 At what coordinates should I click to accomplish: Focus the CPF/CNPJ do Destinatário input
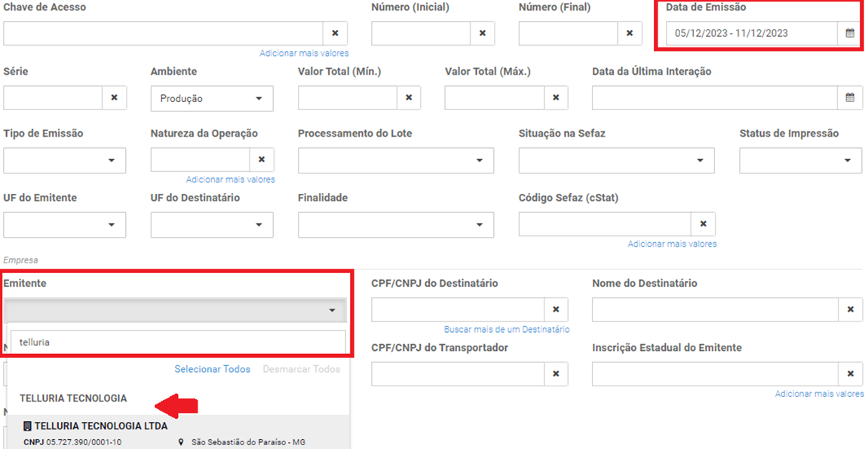tap(458, 309)
